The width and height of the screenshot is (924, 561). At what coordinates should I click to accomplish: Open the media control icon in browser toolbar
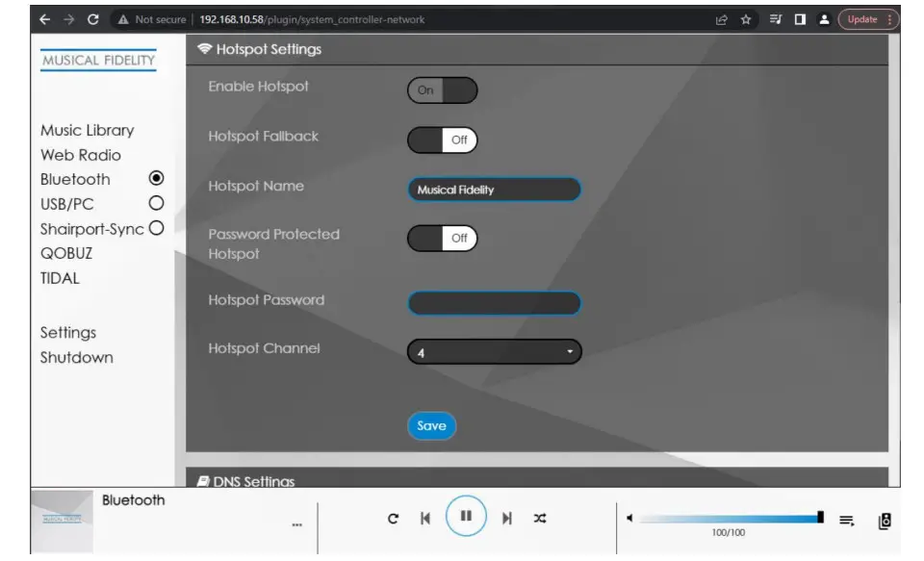coord(776,19)
